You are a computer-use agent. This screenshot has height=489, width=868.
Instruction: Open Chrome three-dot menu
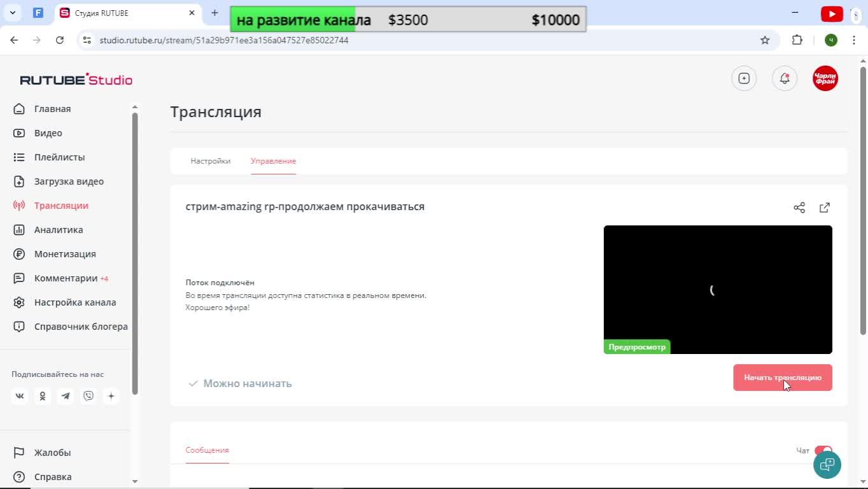point(853,40)
